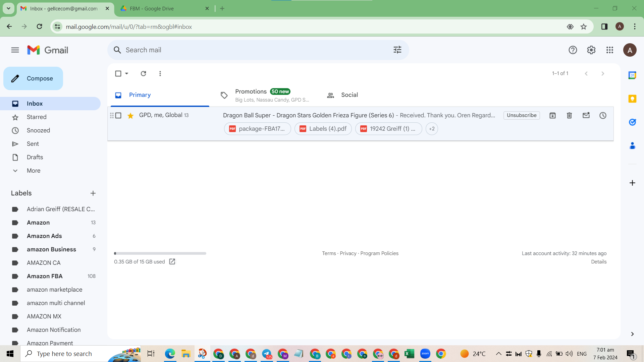644x362 pixels.
Task: Open Google Contacts side panel icon
Action: (632, 145)
